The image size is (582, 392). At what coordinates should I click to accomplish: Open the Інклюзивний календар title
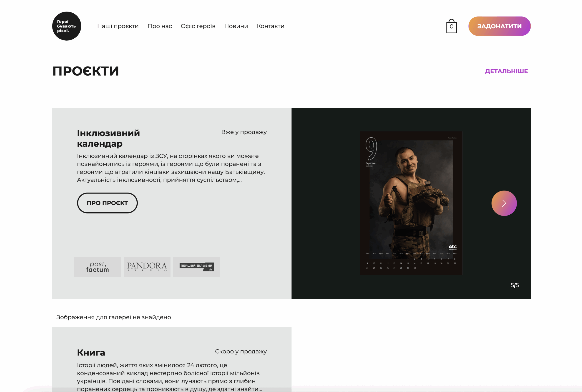[x=108, y=138]
